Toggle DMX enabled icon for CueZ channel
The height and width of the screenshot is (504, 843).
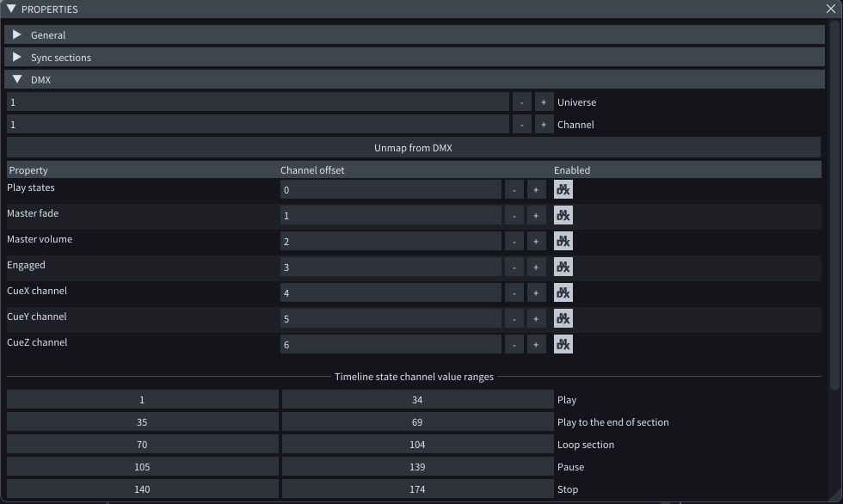coord(563,345)
